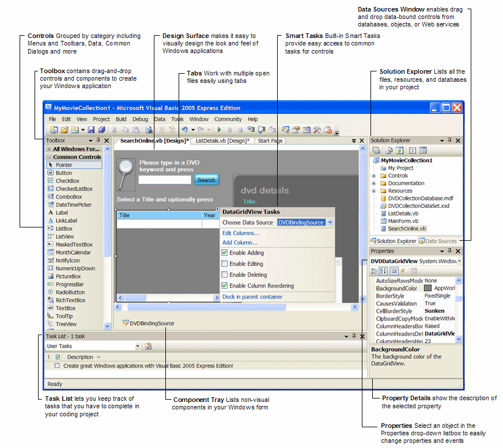Click the BackgroundColor gray color swatch
Viewport: 503px width, 448px height.
click(428, 288)
